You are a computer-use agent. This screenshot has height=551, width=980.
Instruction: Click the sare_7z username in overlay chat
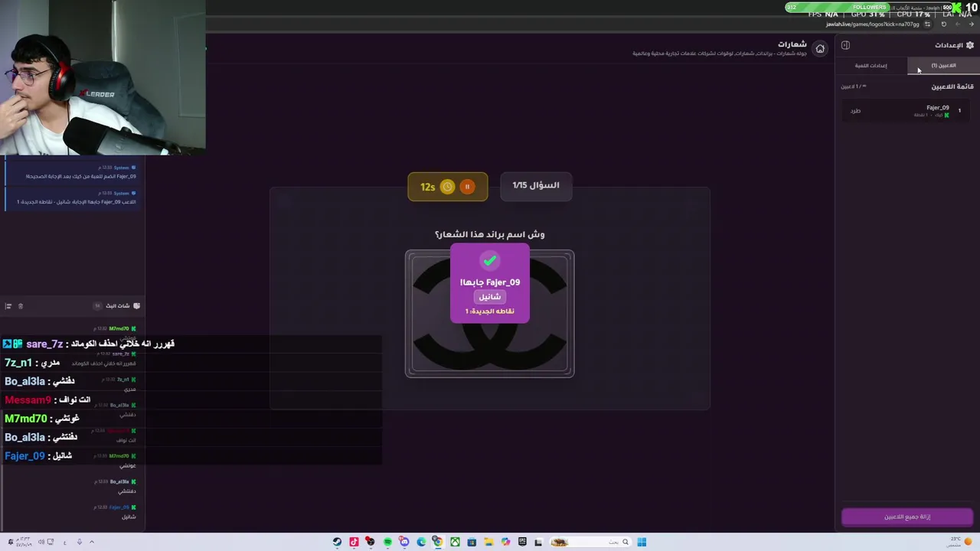[44, 344]
